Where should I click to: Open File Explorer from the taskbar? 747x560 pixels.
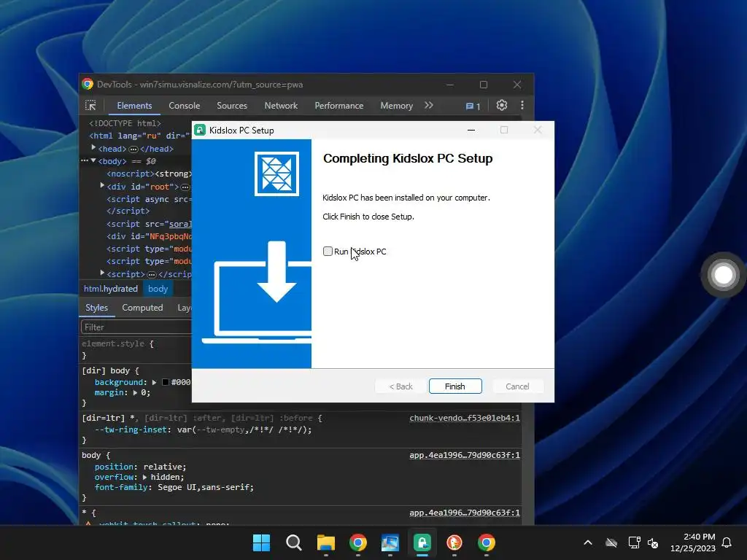pos(326,542)
